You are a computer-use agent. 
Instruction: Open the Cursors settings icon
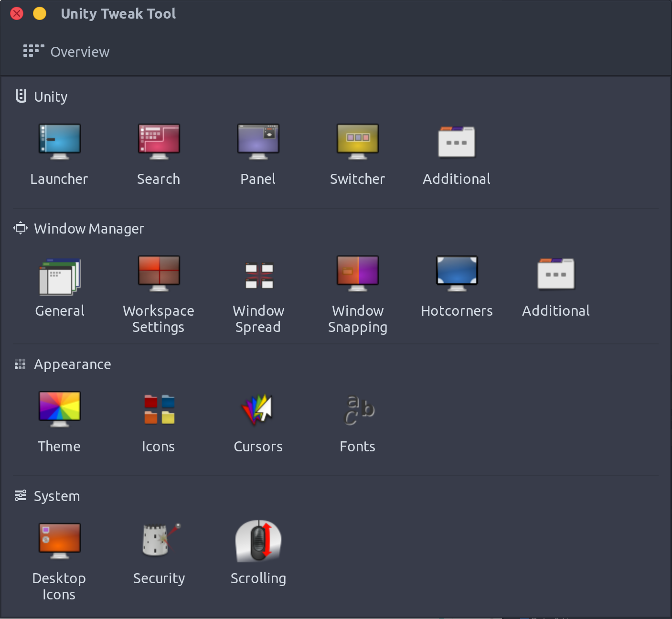(258, 409)
